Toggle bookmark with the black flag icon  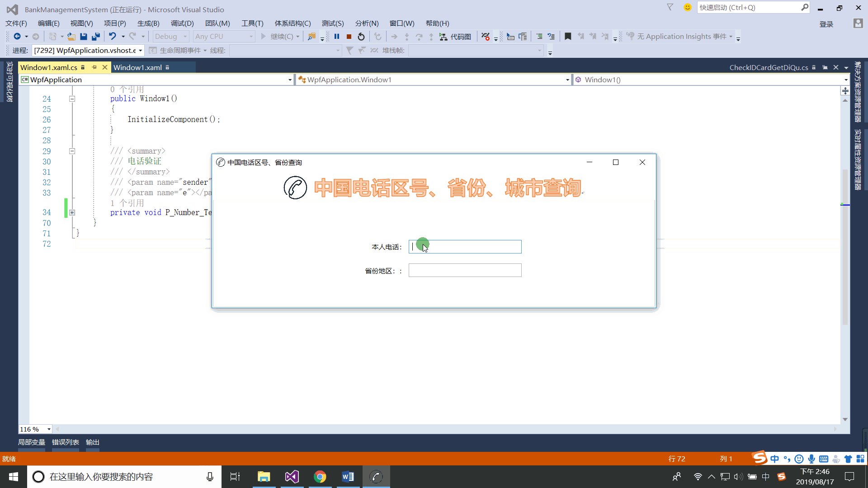(568, 37)
